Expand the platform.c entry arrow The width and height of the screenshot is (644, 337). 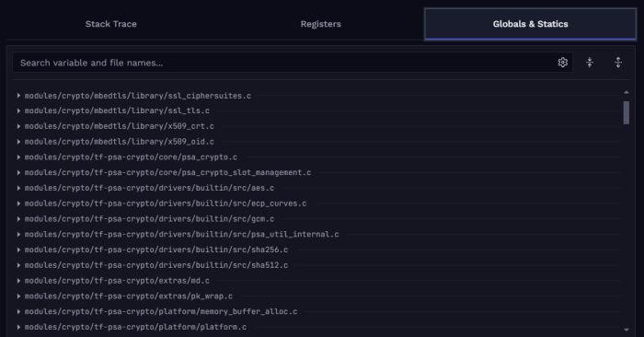[x=18, y=327]
